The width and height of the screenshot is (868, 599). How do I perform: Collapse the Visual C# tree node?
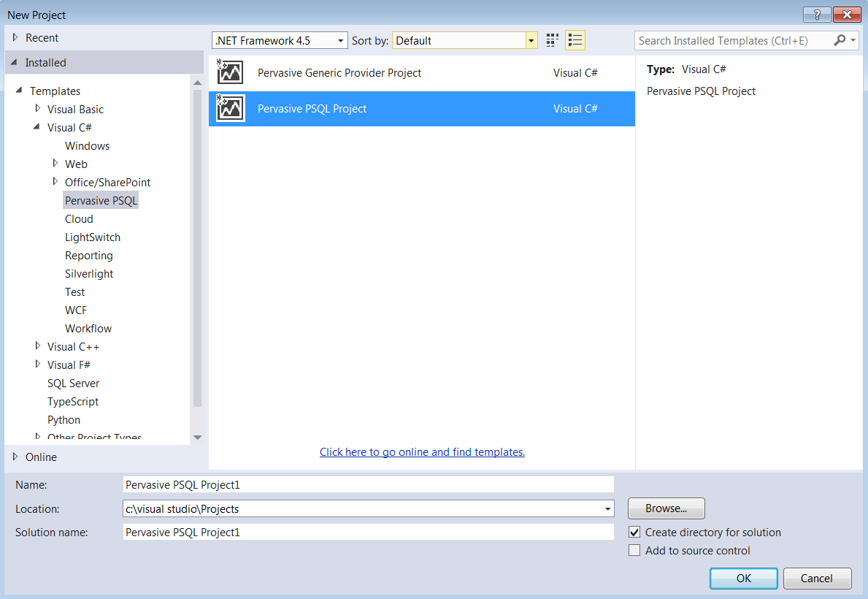coord(37,127)
